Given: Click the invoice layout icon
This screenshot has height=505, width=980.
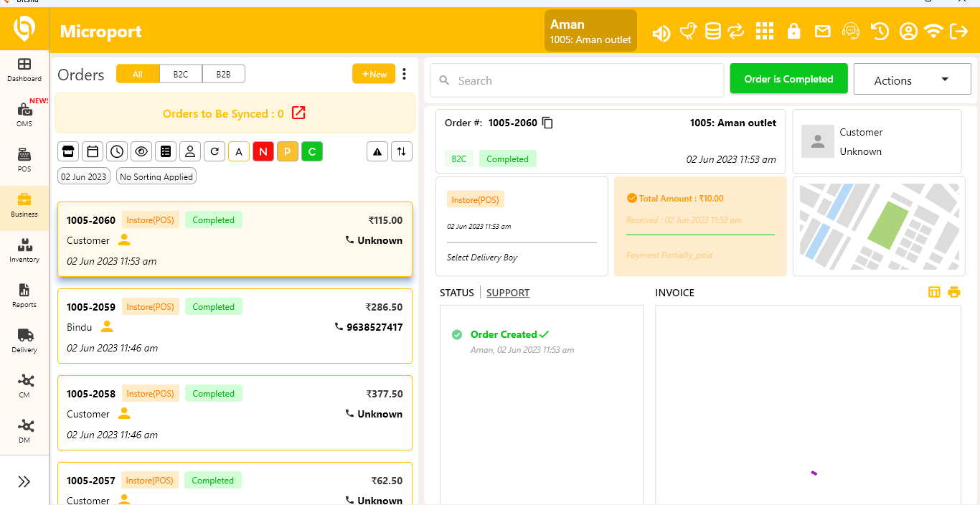Looking at the screenshot, I should click(x=934, y=292).
